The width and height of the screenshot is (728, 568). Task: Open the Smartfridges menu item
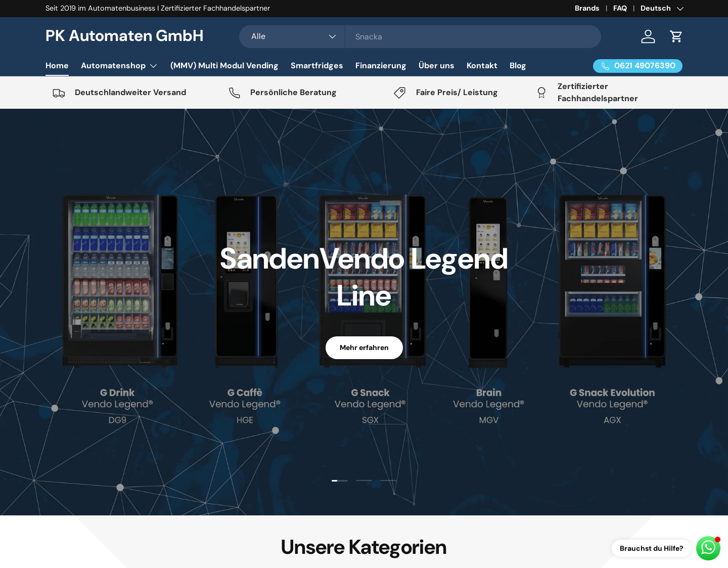pyautogui.click(x=316, y=66)
